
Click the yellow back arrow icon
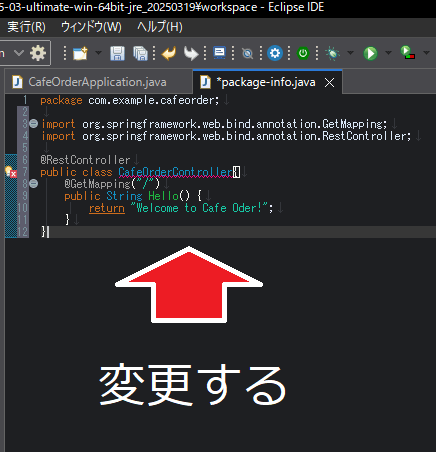click(x=169, y=53)
